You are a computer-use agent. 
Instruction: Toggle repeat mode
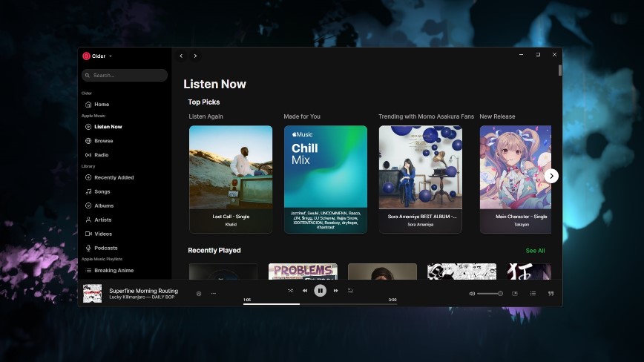click(350, 291)
